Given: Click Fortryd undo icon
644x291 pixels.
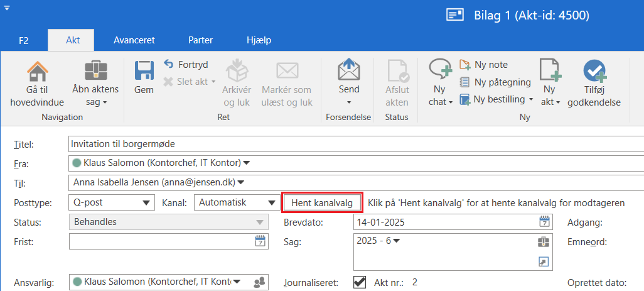Looking at the screenshot, I should (169, 65).
